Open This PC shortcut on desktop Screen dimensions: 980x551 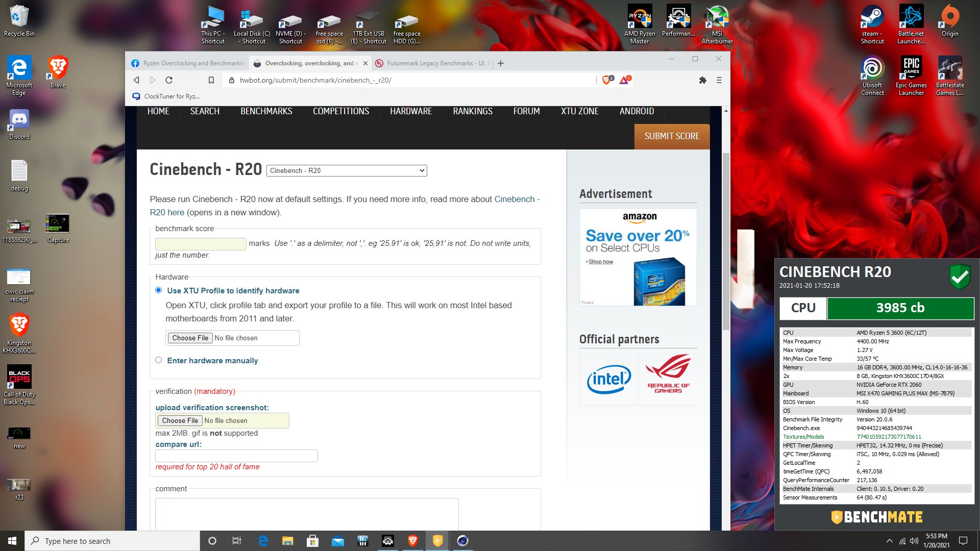213,25
